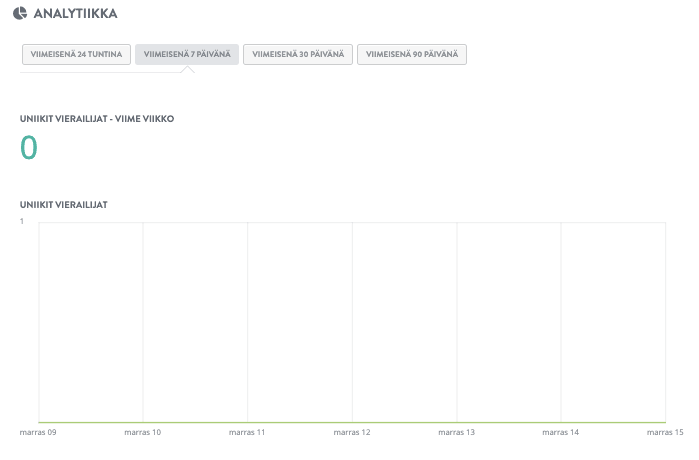Click the marras 14 axis label
699x460 pixels.
560,432
